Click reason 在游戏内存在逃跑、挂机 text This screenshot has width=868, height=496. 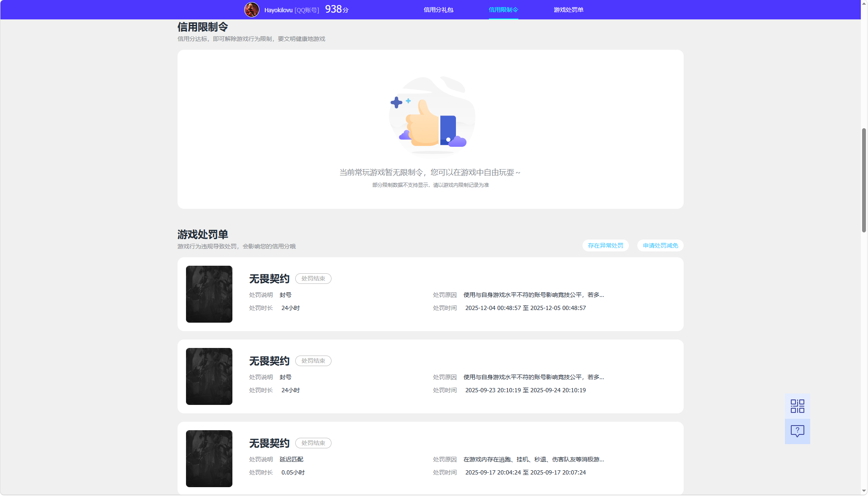534,459
